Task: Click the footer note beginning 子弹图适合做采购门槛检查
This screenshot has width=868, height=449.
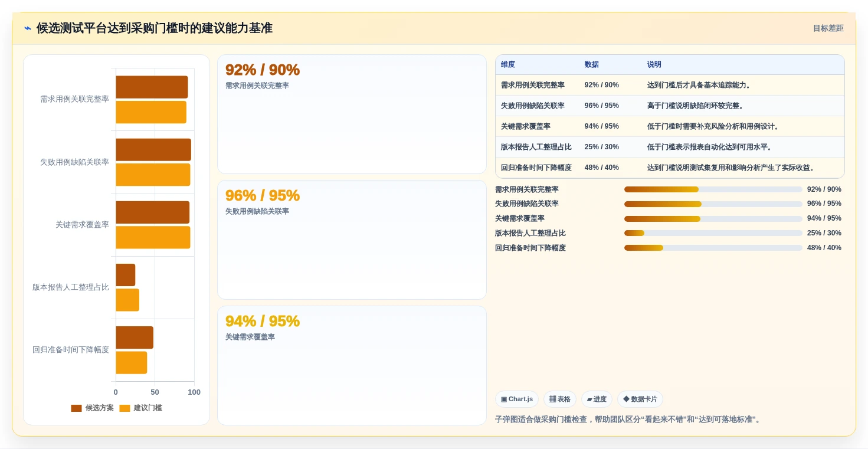Action: (x=629, y=419)
